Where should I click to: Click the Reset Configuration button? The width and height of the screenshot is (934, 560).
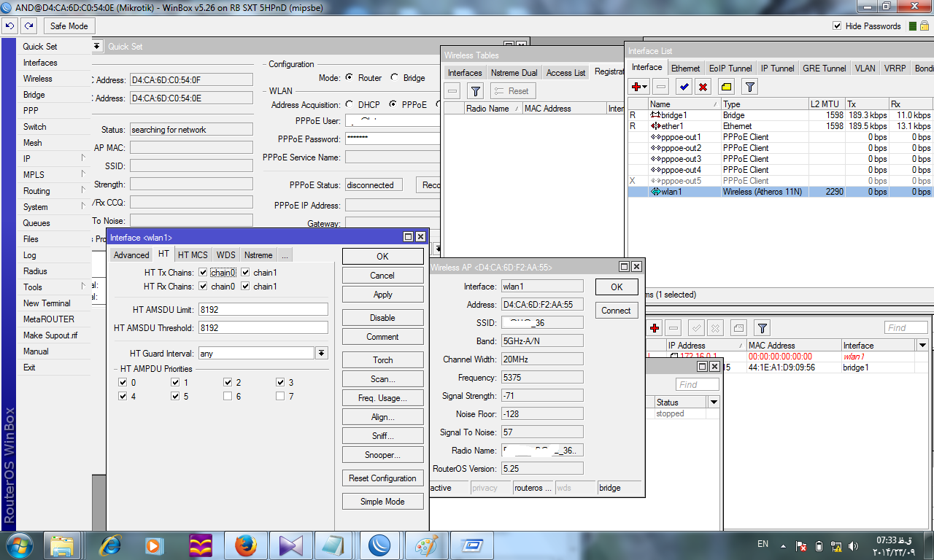(x=383, y=478)
